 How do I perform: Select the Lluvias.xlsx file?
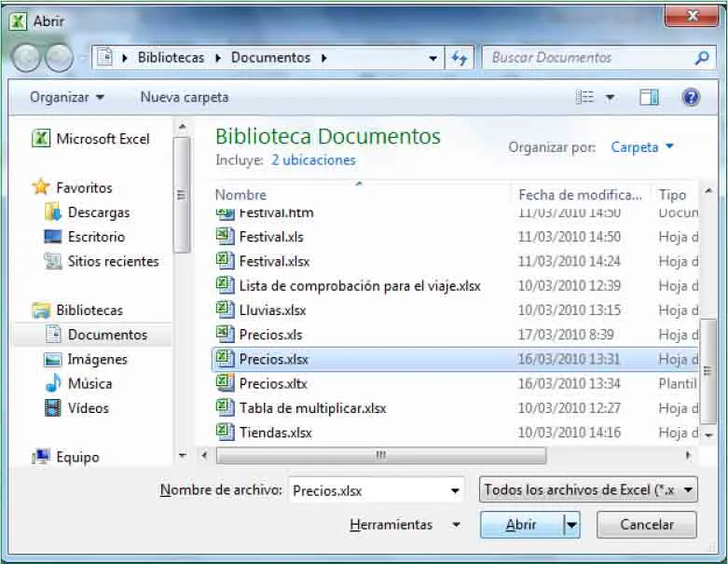[272, 310]
